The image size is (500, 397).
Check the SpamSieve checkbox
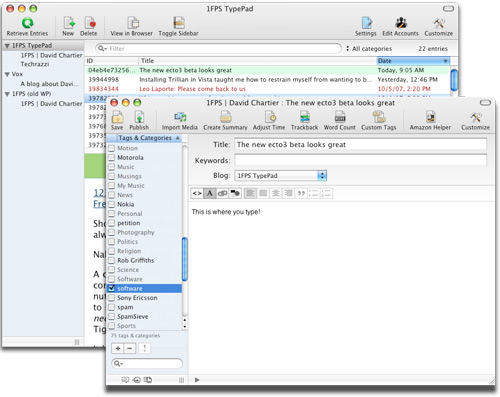point(112,316)
